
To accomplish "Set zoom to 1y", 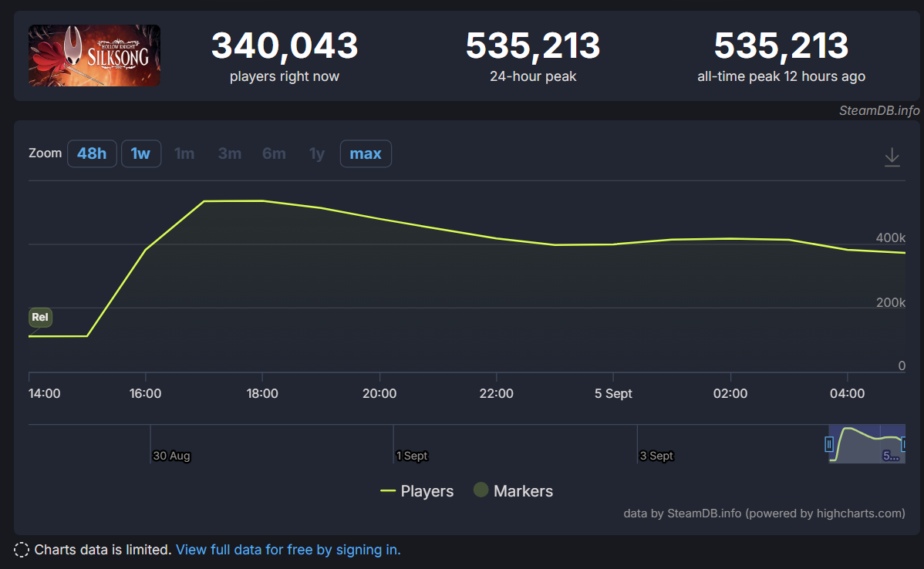I will click(317, 153).
